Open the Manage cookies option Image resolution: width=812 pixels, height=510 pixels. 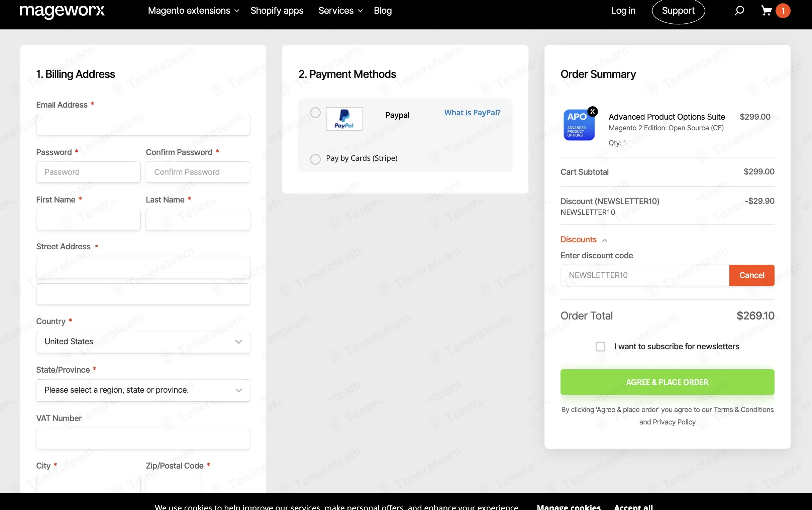(x=569, y=506)
